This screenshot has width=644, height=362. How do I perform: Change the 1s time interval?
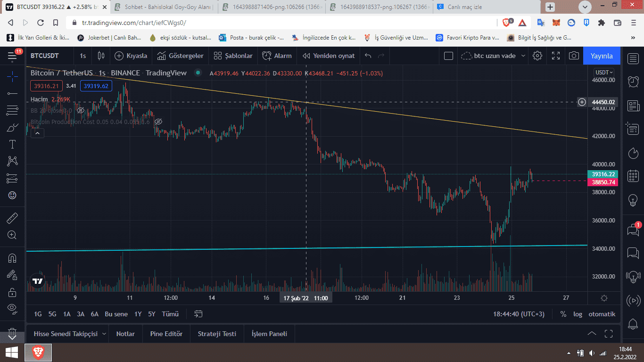click(x=83, y=56)
